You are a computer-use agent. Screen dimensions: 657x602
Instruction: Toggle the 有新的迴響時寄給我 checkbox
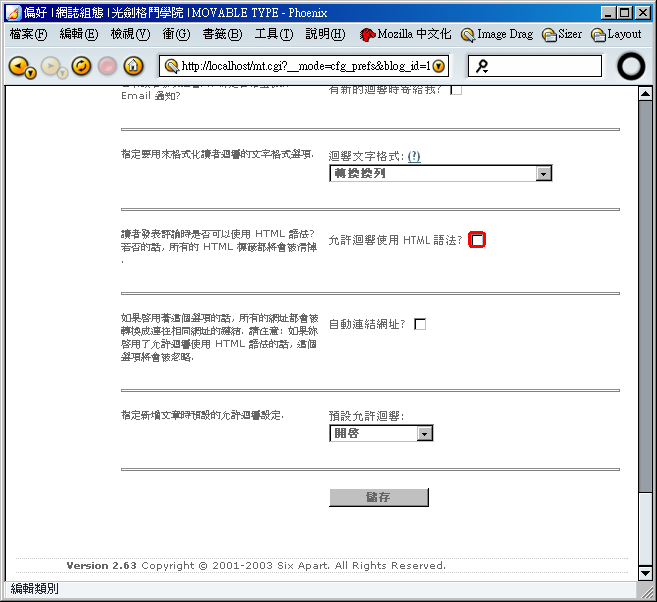pos(456,90)
